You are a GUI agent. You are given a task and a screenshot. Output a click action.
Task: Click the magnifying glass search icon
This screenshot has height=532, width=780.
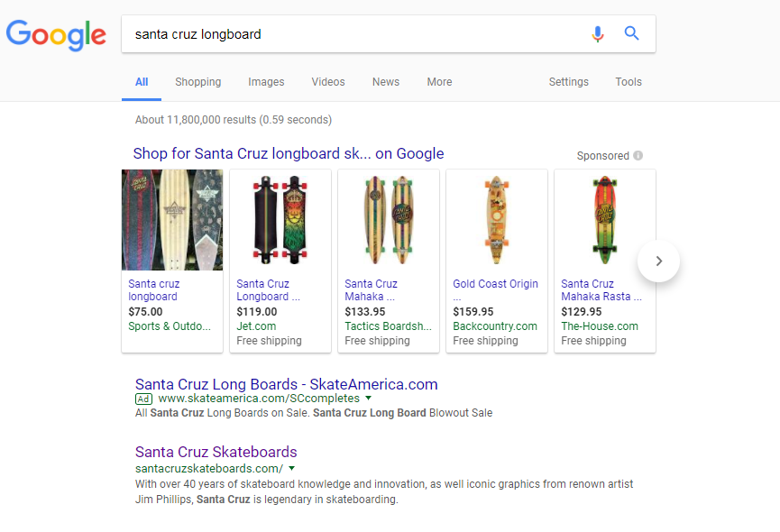pos(631,33)
